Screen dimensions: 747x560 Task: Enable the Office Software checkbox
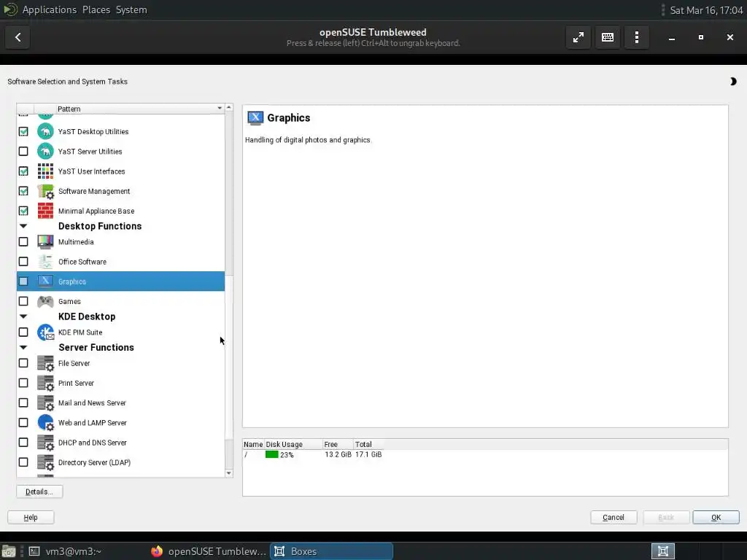23,262
